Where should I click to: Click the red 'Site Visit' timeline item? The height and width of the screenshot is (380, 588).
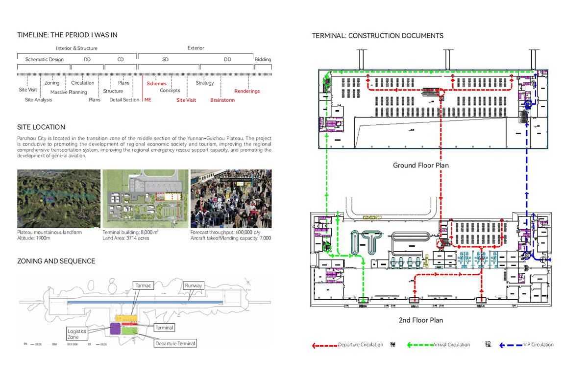click(186, 100)
